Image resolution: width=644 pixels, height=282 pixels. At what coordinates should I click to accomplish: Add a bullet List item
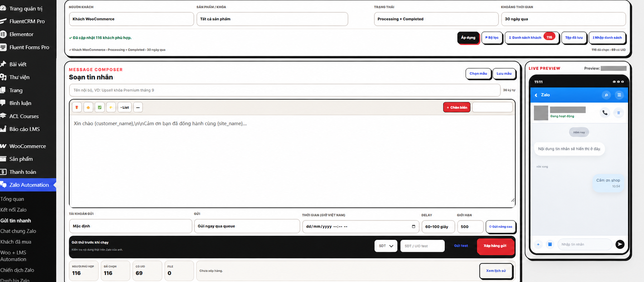click(125, 107)
